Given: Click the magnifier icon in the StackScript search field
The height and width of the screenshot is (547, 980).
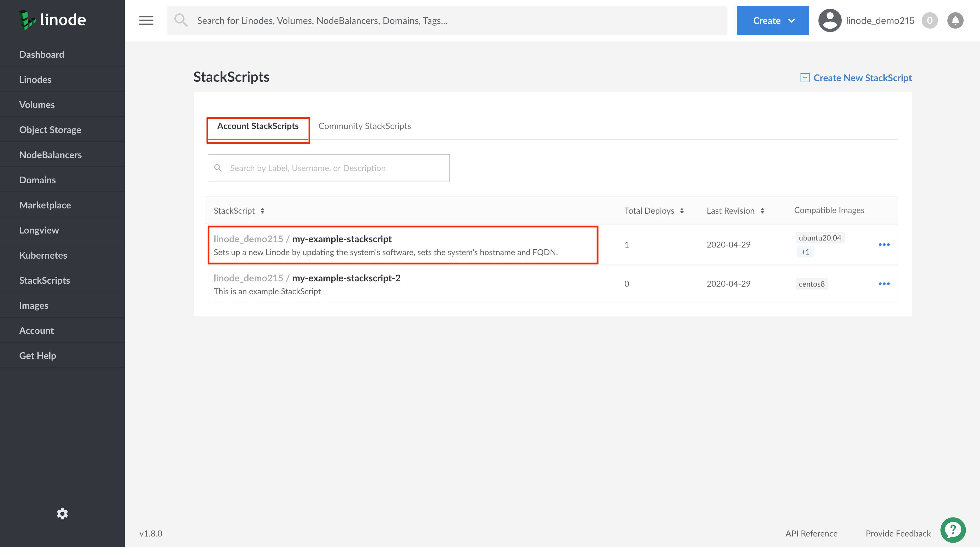Looking at the screenshot, I should point(219,168).
